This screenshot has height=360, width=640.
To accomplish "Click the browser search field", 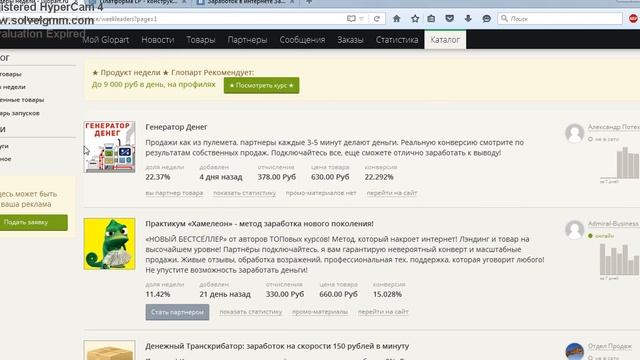I will pos(560,19).
